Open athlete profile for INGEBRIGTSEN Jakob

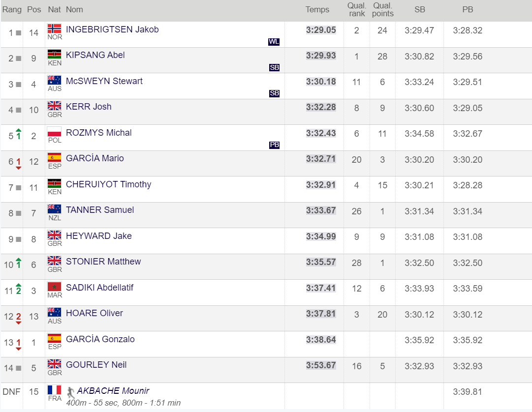(112, 29)
